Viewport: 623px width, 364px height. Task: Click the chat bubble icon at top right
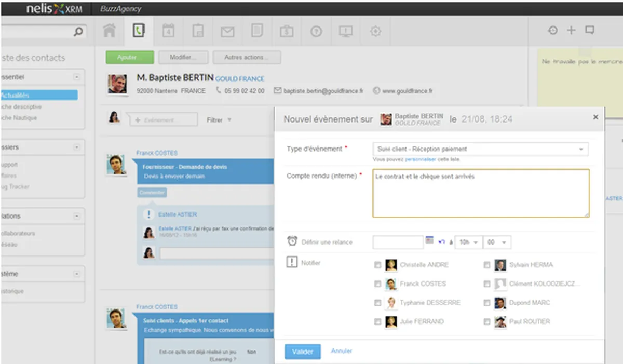(x=589, y=30)
